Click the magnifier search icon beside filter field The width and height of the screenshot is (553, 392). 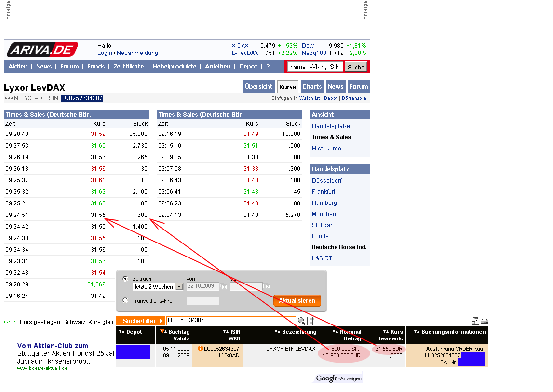301,321
